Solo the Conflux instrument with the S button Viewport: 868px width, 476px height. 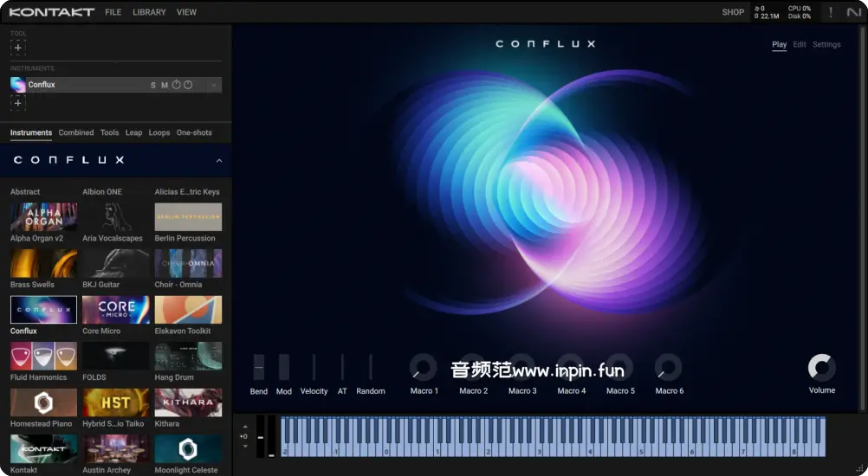coord(153,85)
